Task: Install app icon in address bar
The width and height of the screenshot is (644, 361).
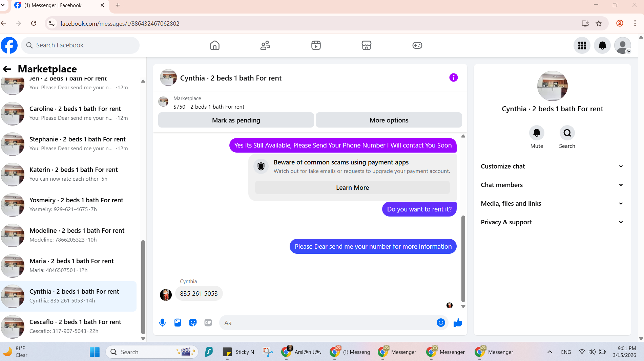Action: [585, 23]
